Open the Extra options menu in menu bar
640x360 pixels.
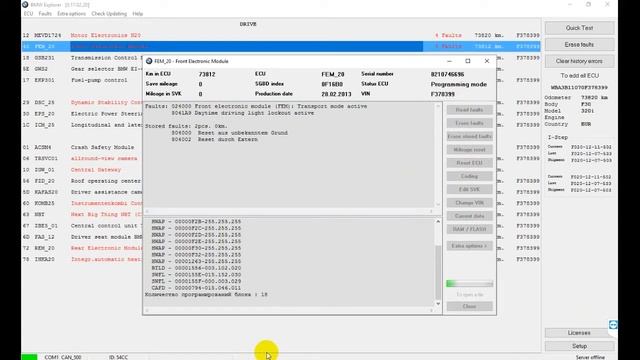coord(71,14)
